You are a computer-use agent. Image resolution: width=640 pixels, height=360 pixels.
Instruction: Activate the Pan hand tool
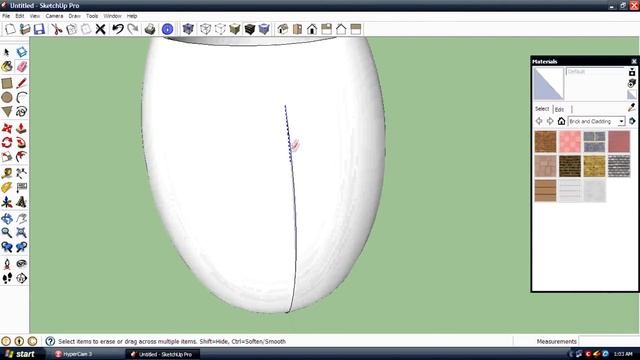[x=21, y=218]
